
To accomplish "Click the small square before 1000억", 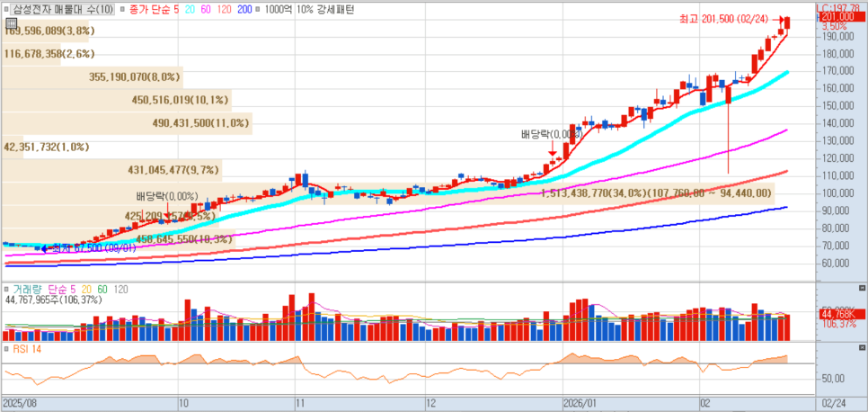I will 259,9.
